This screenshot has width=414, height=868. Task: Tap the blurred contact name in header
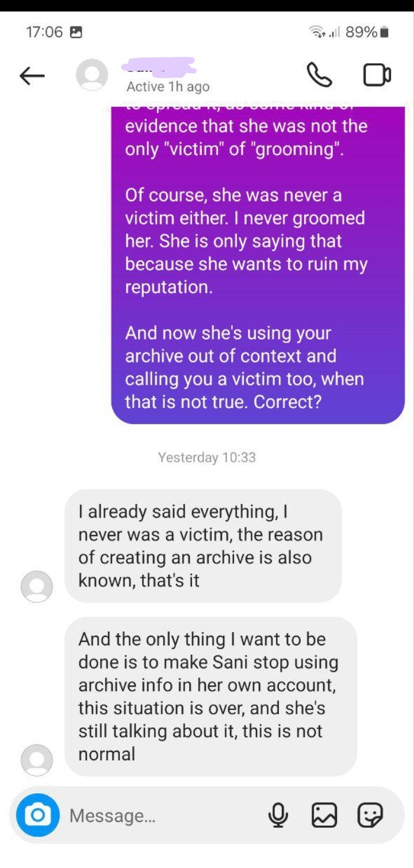click(x=159, y=66)
